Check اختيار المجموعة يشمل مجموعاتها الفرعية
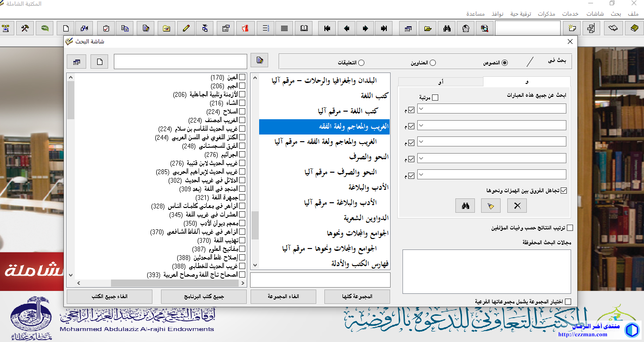Image resolution: width=644 pixels, height=342 pixels. pos(567,302)
